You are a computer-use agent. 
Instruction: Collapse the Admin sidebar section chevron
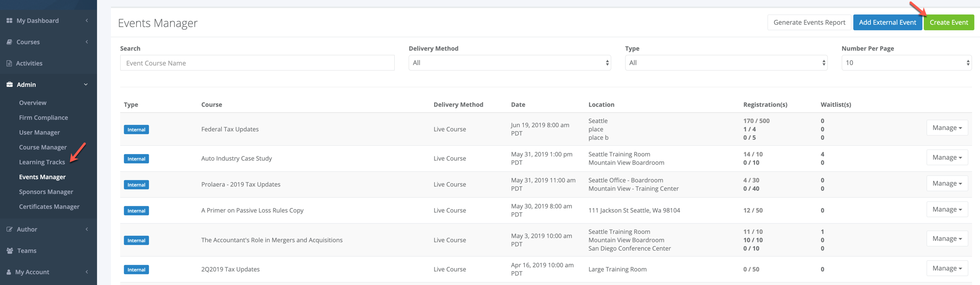[x=86, y=84]
